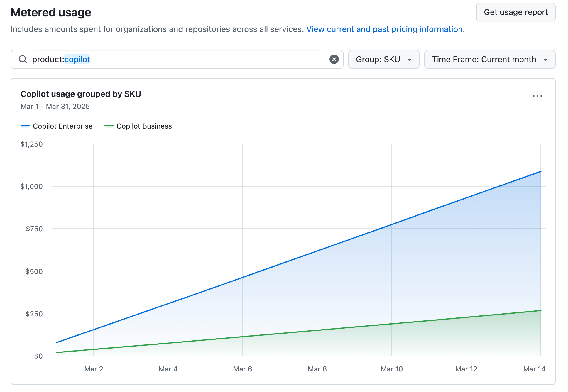Click the $750 y-axis label

click(x=34, y=229)
